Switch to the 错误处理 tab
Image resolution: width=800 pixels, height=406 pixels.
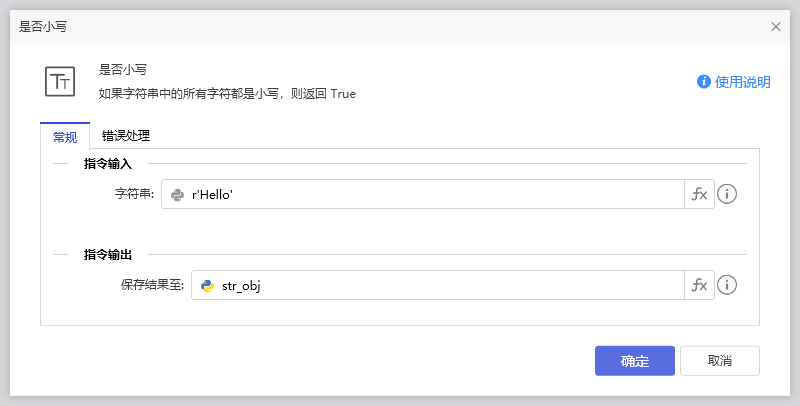(x=126, y=137)
